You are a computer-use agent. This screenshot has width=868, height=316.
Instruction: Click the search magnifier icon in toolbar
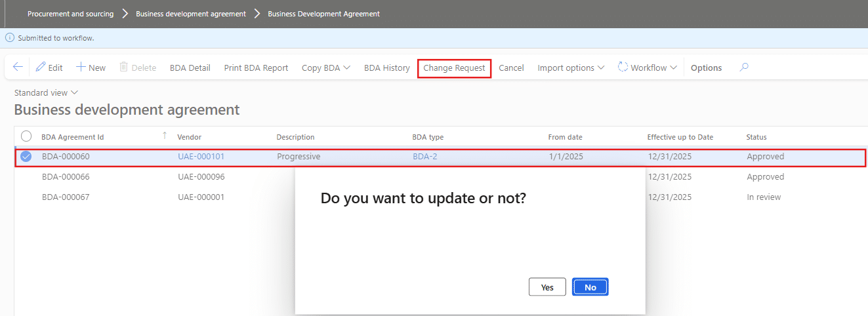744,68
